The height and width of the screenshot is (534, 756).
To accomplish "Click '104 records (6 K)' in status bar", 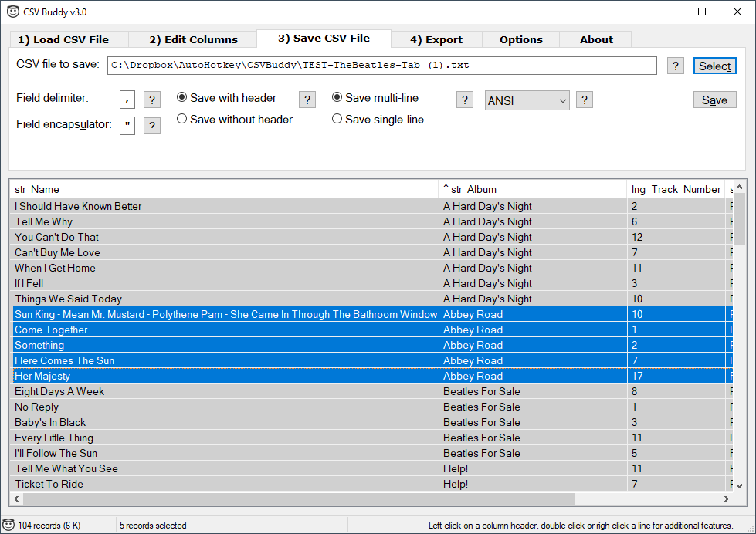I will tap(49, 526).
